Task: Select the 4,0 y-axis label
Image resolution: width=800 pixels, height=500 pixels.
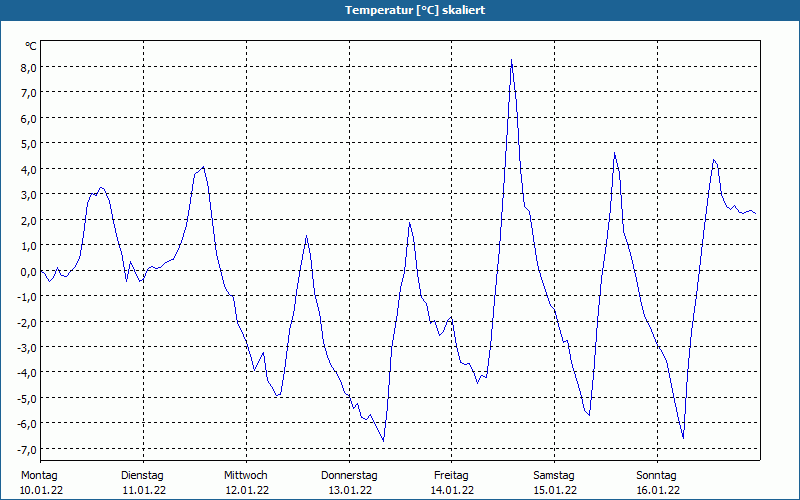Action: [29, 169]
